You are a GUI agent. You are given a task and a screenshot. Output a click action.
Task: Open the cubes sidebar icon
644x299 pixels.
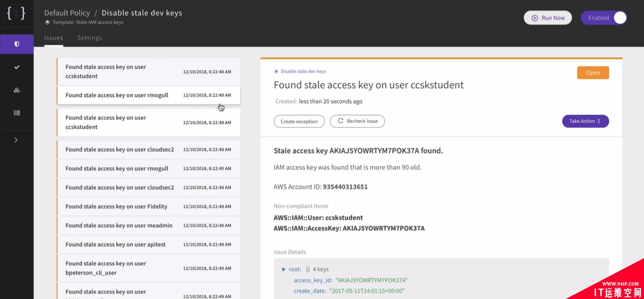(x=17, y=90)
